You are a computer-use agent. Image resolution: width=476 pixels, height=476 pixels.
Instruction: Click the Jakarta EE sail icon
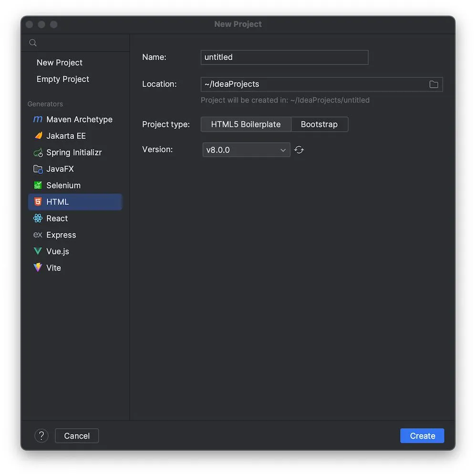[x=38, y=136]
